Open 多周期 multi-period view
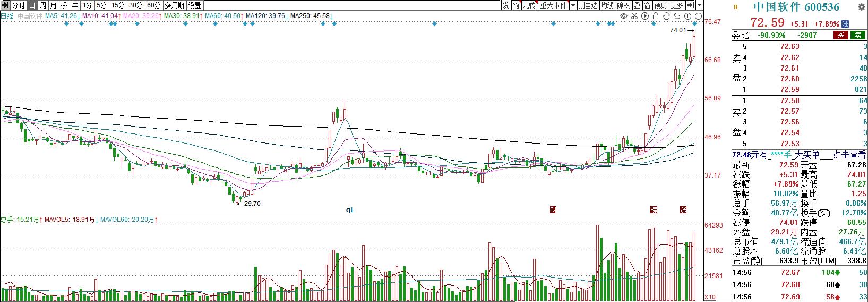Image resolution: width=868 pixels, height=302 pixels. point(174,5)
